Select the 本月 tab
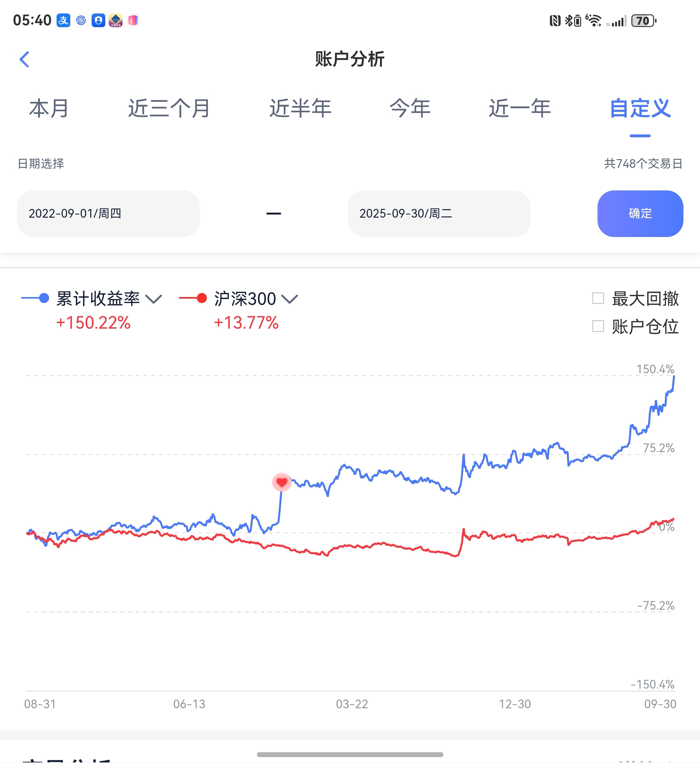Viewport: 700px width, 763px height. [x=49, y=109]
